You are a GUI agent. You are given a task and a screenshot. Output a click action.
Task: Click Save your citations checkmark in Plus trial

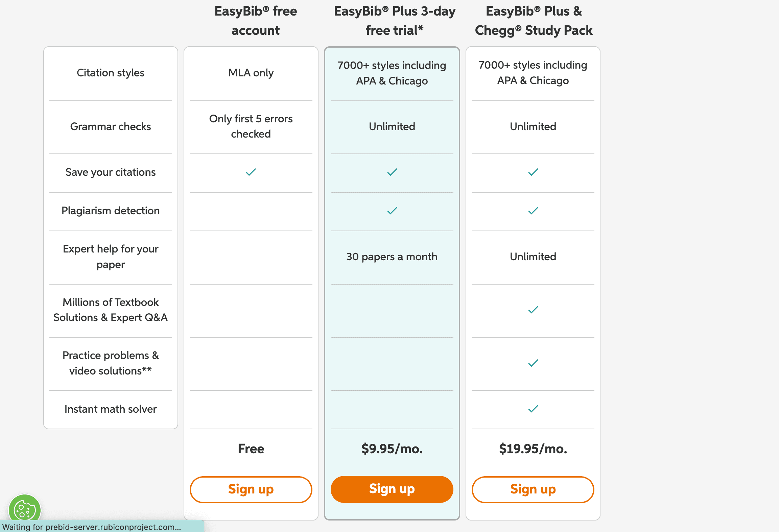coord(392,172)
